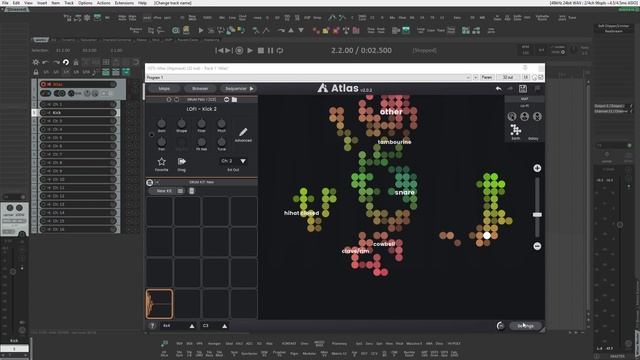
Task: Toggle record arm on Atlas track
Action: (43, 84)
